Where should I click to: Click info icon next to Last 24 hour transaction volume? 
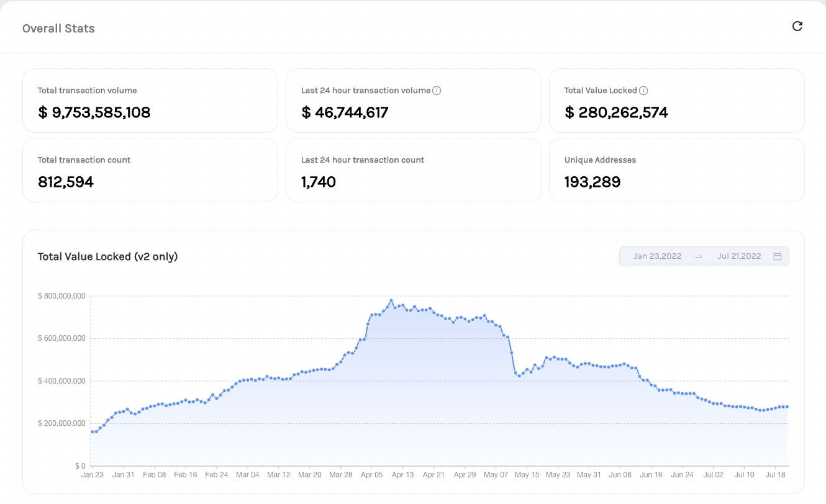coord(437,91)
